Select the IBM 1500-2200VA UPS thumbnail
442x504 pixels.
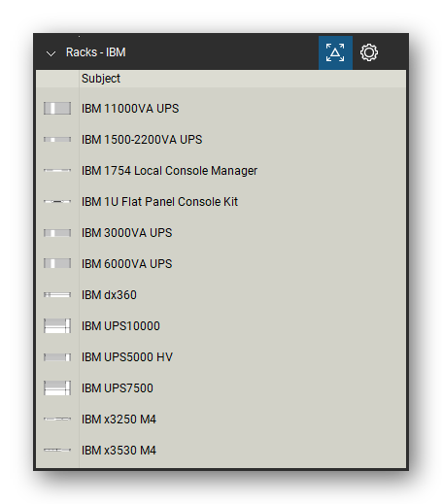(57, 140)
